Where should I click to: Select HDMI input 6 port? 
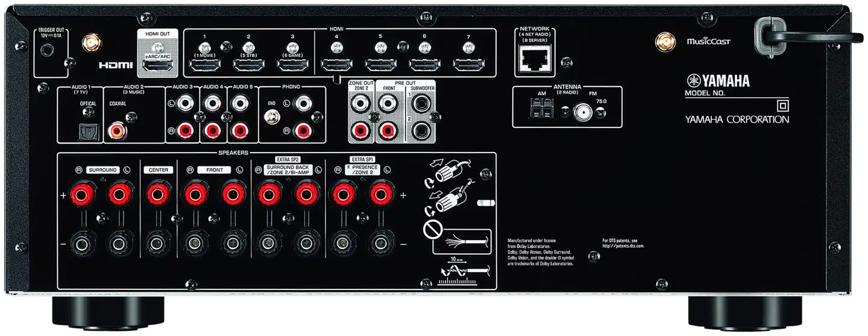424,65
